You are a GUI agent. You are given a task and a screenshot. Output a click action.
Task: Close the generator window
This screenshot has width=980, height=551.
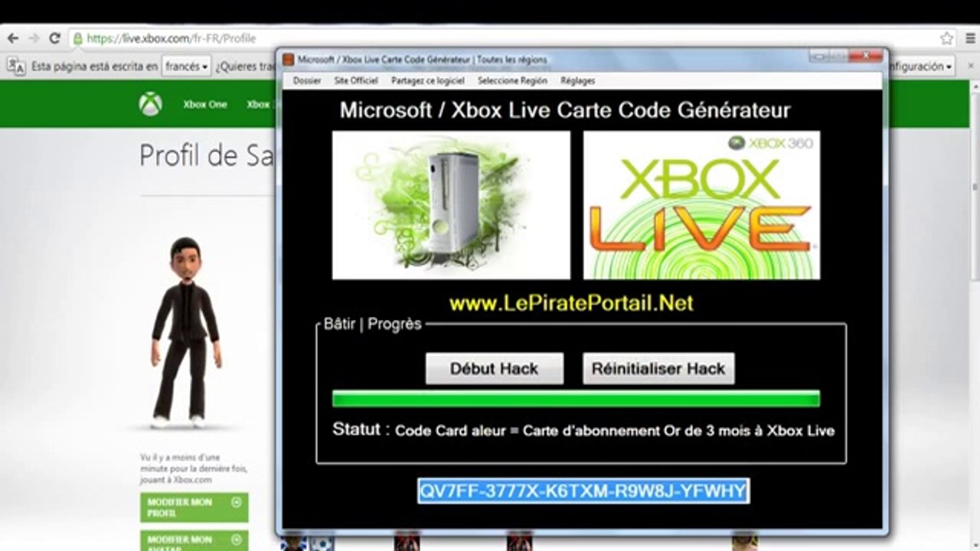click(x=865, y=55)
